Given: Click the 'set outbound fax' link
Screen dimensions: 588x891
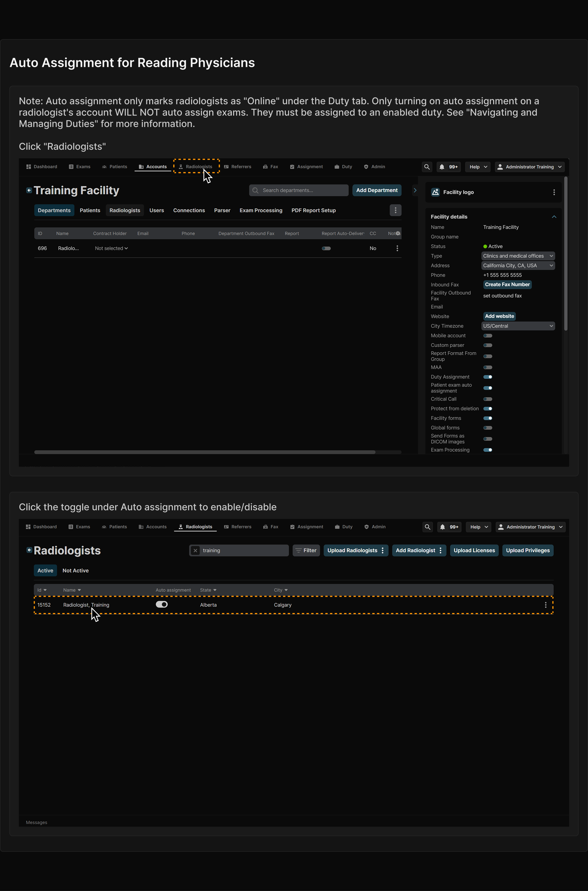Looking at the screenshot, I should pyautogui.click(x=503, y=296).
